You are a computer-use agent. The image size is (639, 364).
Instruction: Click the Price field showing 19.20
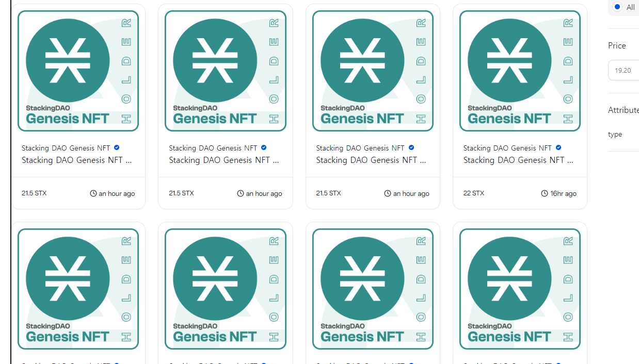pyautogui.click(x=624, y=70)
